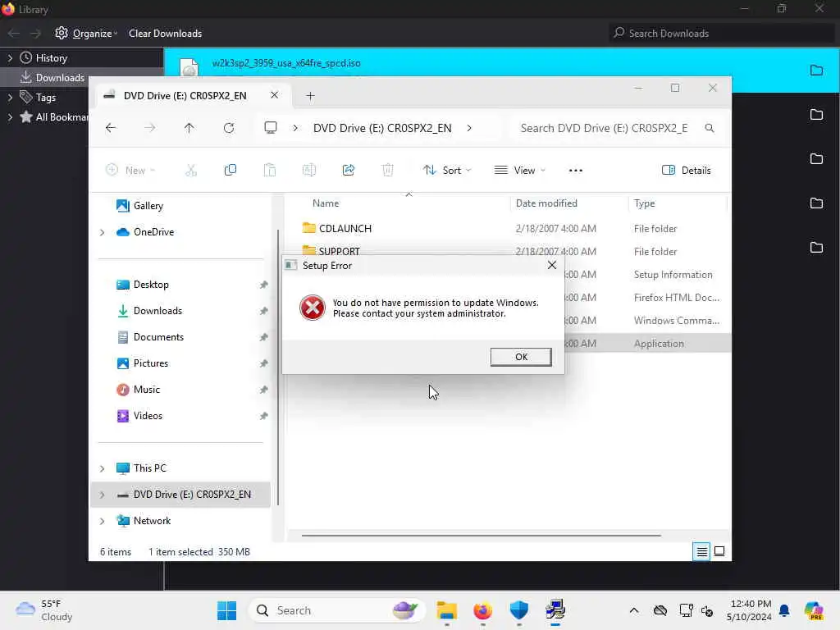
Task: Sort files by Date modified column
Action: tap(546, 203)
